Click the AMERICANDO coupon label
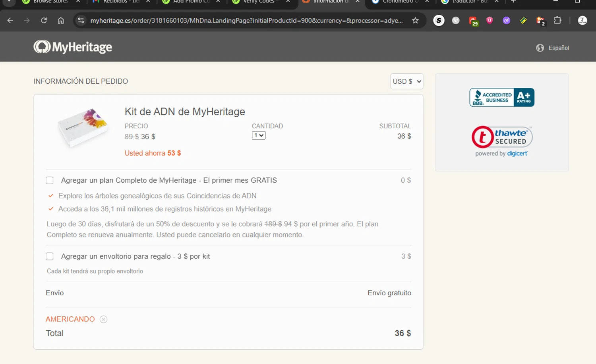596x364 pixels. pyautogui.click(x=70, y=319)
